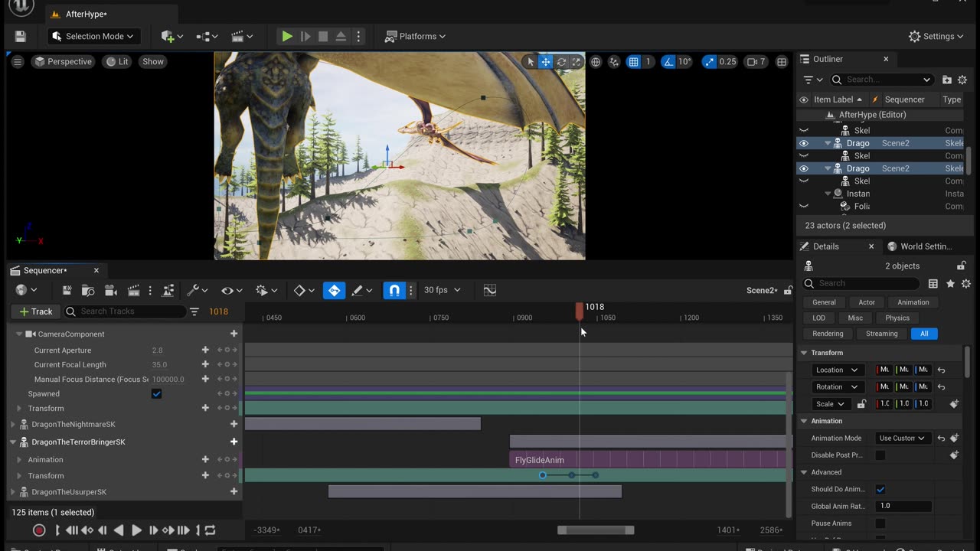Collapse the Instan tree item in Outliner
980x551 pixels.
pyautogui.click(x=828, y=194)
